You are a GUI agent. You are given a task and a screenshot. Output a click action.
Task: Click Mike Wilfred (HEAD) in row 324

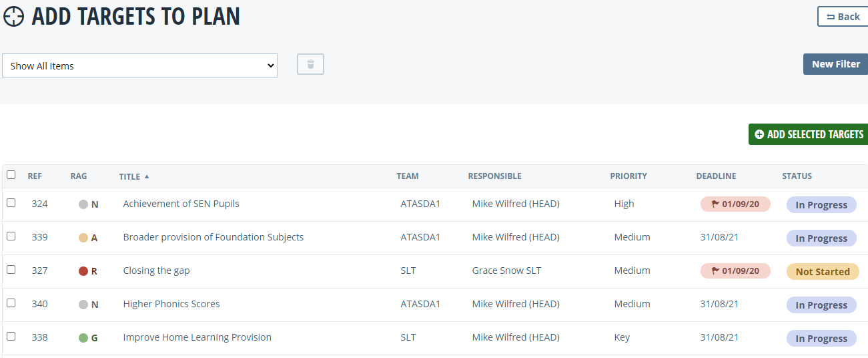coord(515,204)
